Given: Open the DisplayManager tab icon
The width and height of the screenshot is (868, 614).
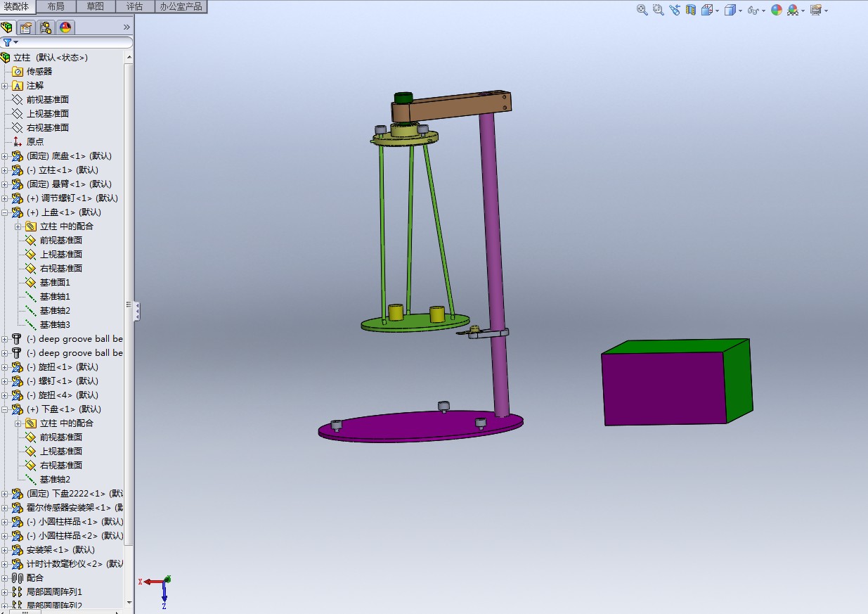Looking at the screenshot, I should pyautogui.click(x=65, y=27).
